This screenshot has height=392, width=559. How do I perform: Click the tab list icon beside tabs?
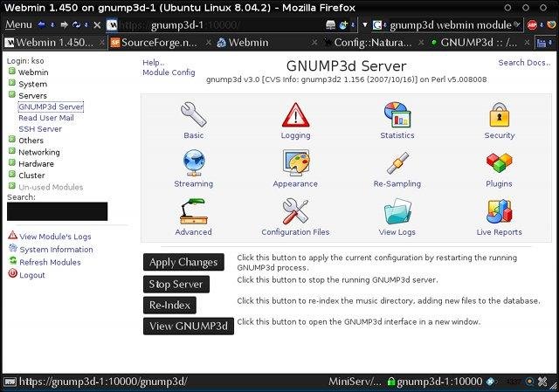(542, 43)
